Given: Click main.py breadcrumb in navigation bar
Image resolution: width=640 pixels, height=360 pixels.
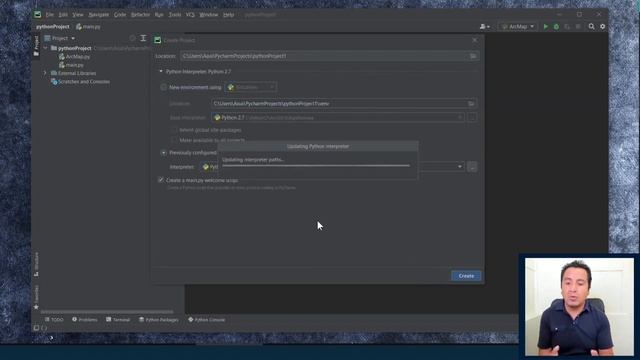Looking at the screenshot, I should 88,27.
